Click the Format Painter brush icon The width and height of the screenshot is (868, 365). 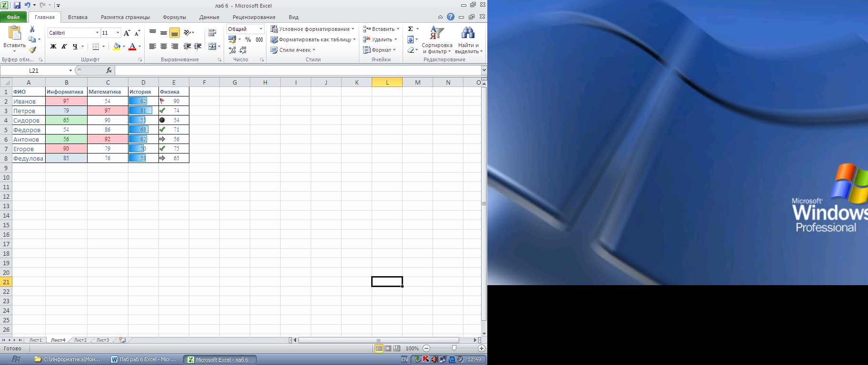(x=32, y=49)
